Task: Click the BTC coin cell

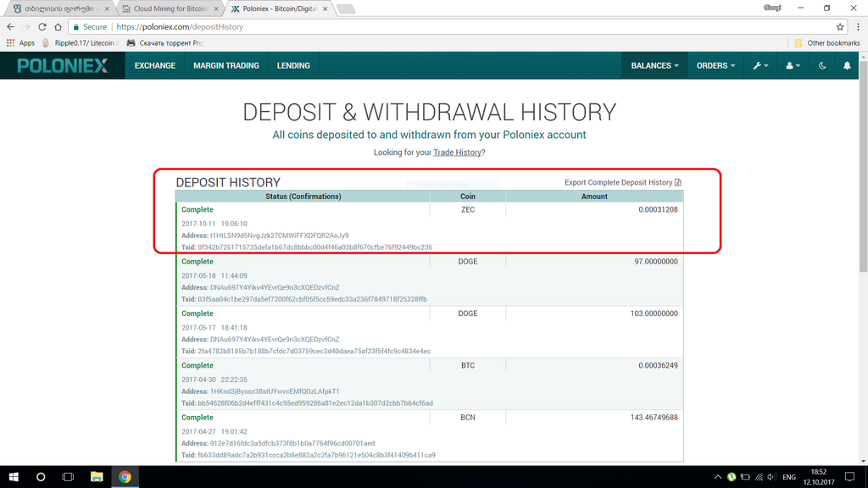Action: 468,366
